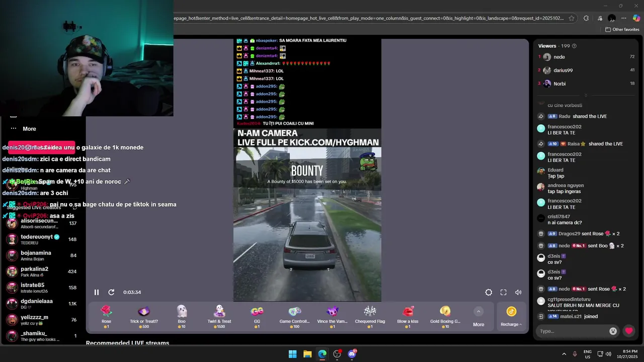This screenshot has width=644, height=362.
Task: Bookmark this page with the star icon
Action: pos(572,18)
